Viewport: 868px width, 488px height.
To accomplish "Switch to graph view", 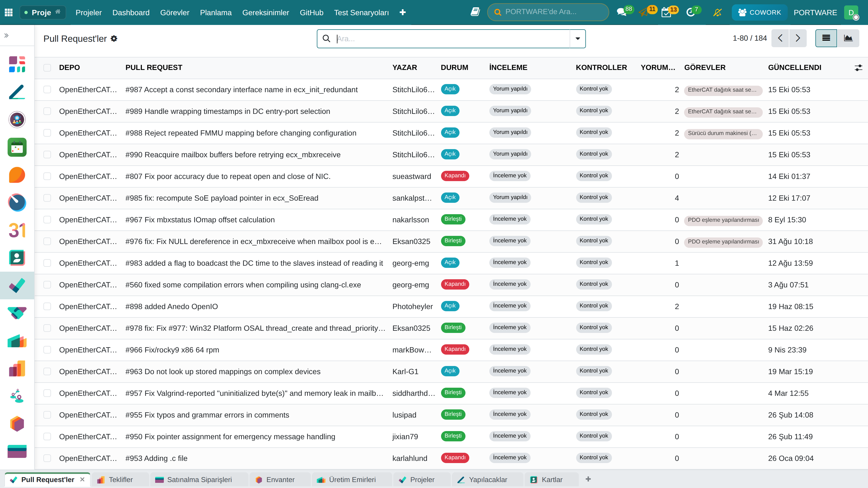I will point(848,38).
